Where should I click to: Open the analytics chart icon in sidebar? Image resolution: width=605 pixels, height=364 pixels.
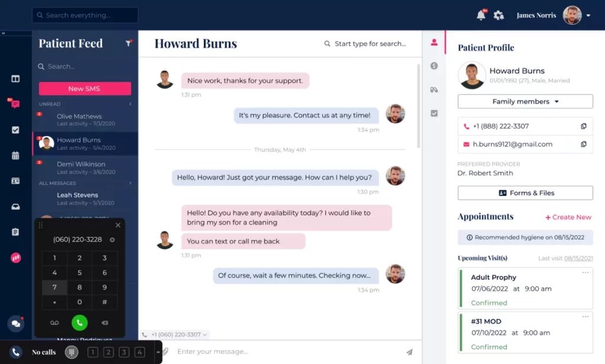[x=16, y=258]
